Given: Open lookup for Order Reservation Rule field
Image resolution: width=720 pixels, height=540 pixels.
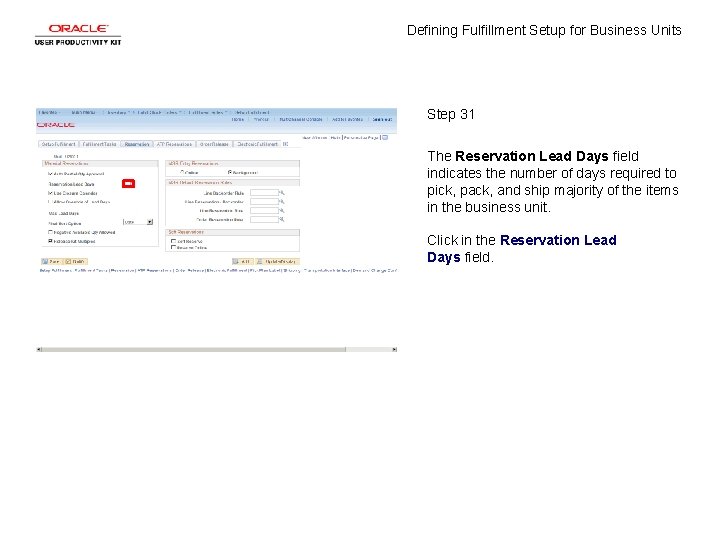Looking at the screenshot, I should [282, 219].
